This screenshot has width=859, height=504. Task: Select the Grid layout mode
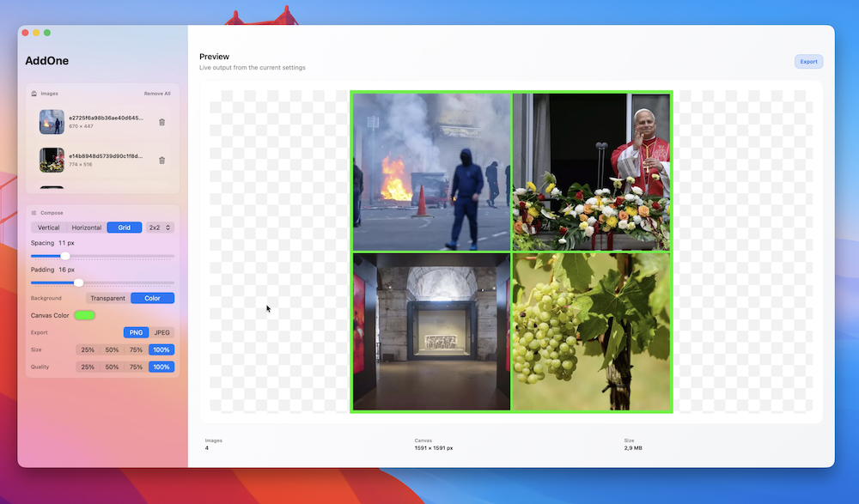(125, 228)
